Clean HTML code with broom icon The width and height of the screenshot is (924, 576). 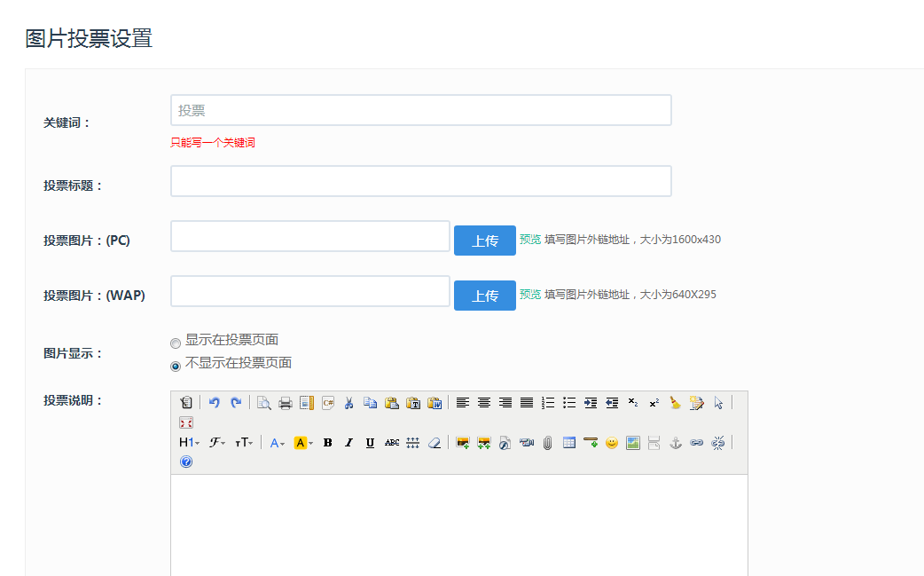[676, 403]
